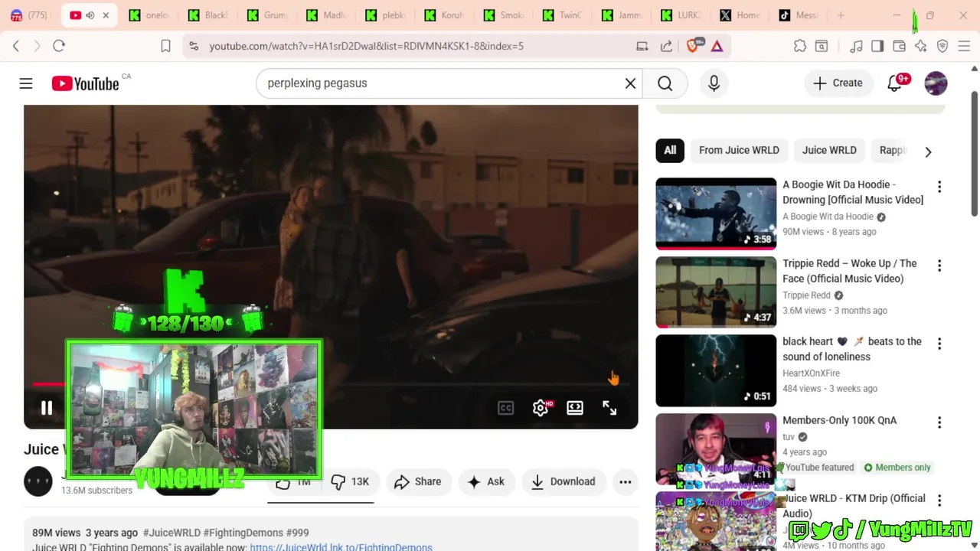Open the JuiceWrld.lnk.to/FightingDemons link
Screen dimensions: 980x551
coord(341,546)
